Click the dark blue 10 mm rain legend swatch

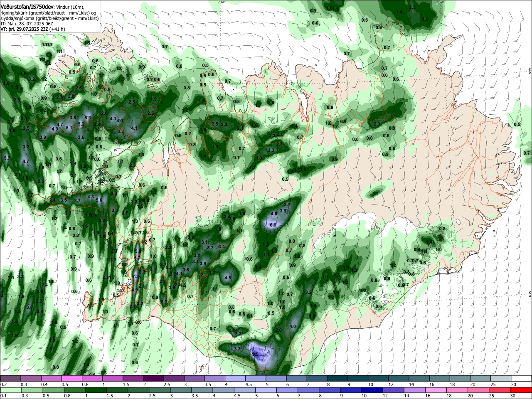point(372,390)
